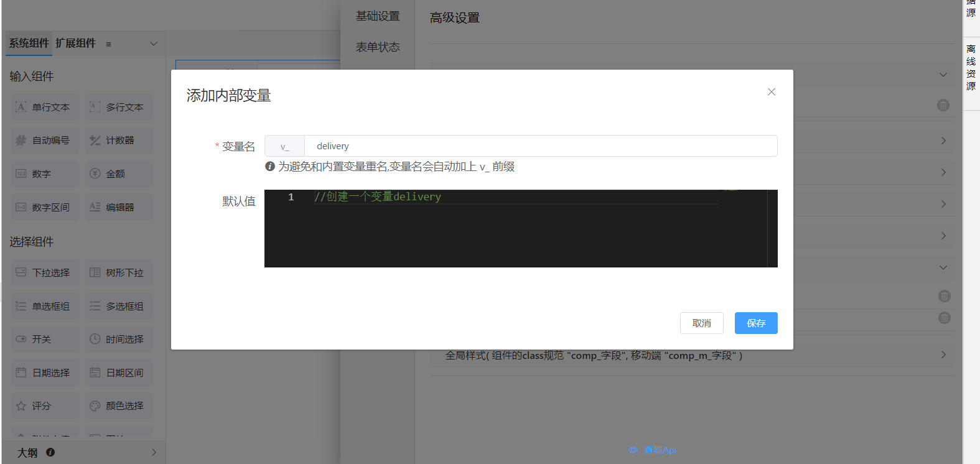Screen dimensions: 980x464
Task: Click the 单行文本 component icon
Action: 21,107
